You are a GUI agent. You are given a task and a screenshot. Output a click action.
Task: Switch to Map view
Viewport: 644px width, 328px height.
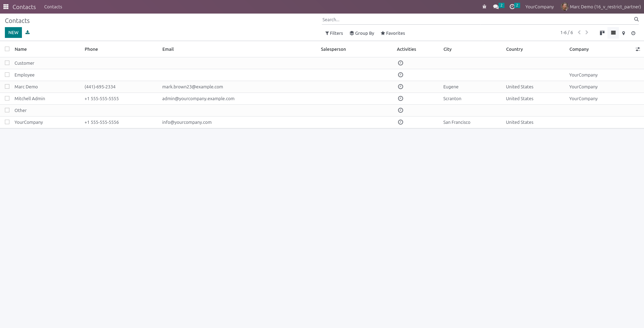(623, 33)
